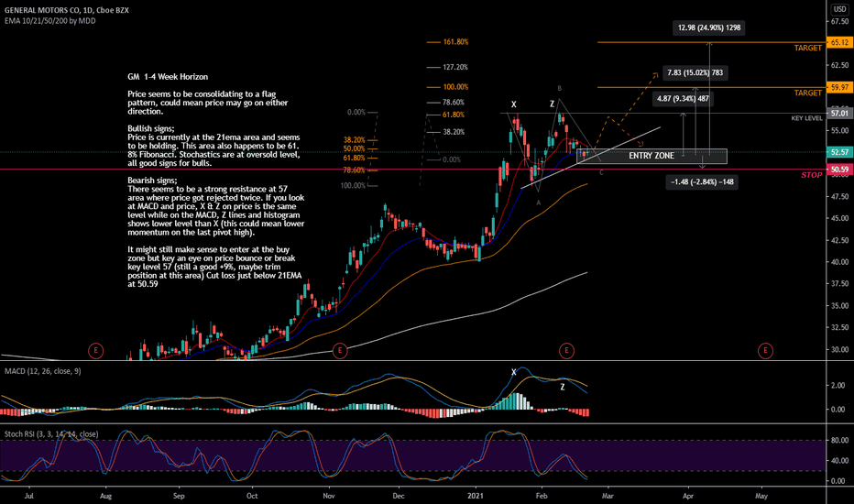Click the red STOP label
This screenshot has height=504, width=854.
coord(811,175)
